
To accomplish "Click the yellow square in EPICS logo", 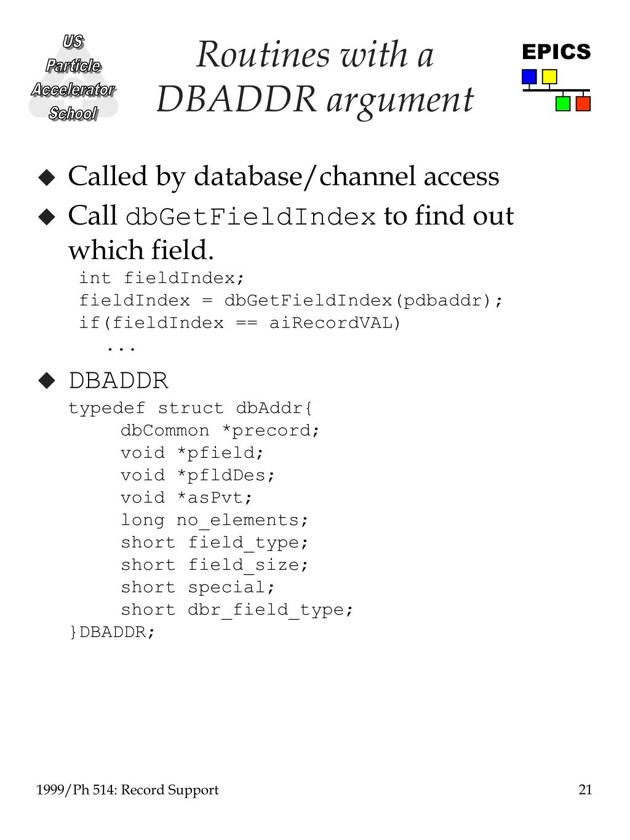I will 549,76.
